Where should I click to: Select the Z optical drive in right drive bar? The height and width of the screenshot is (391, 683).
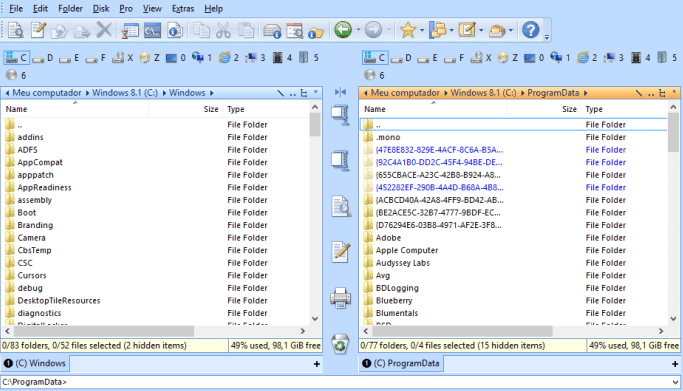(x=508, y=57)
